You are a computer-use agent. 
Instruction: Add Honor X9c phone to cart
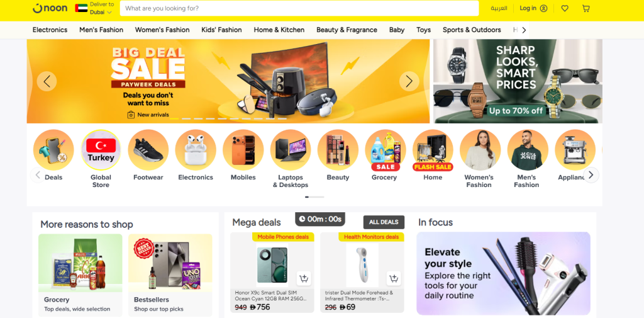coord(304,278)
